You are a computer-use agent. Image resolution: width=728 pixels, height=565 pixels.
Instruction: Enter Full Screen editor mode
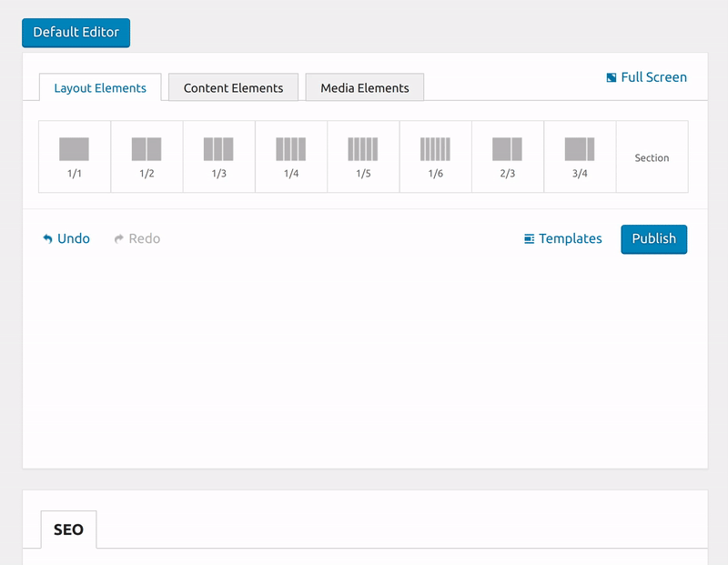(646, 77)
